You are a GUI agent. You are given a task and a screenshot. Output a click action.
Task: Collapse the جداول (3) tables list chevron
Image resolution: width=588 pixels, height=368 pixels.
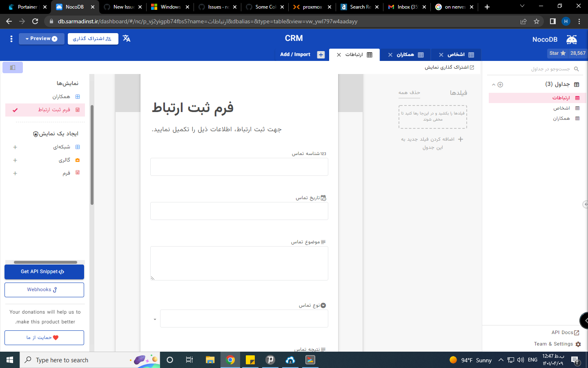click(493, 84)
